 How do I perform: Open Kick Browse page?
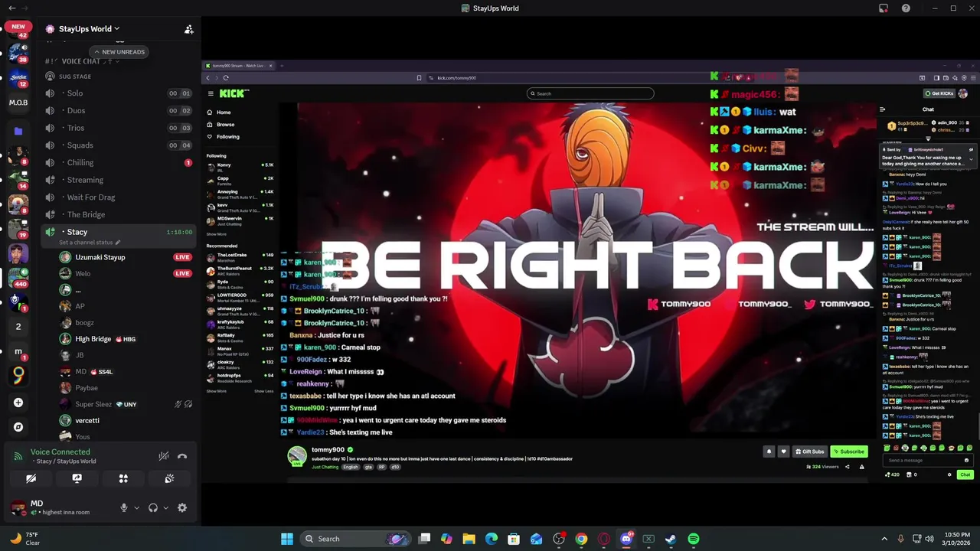point(225,124)
